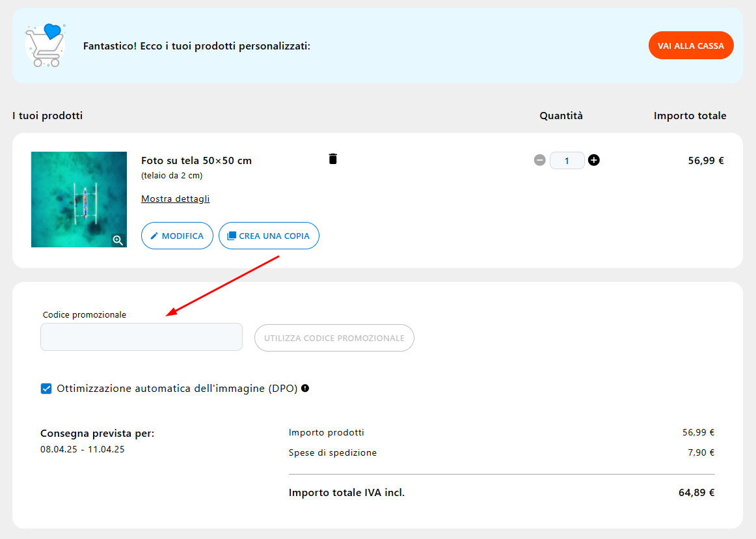Decrease quantity with the minus icon
This screenshot has width=756, height=539.
click(539, 160)
